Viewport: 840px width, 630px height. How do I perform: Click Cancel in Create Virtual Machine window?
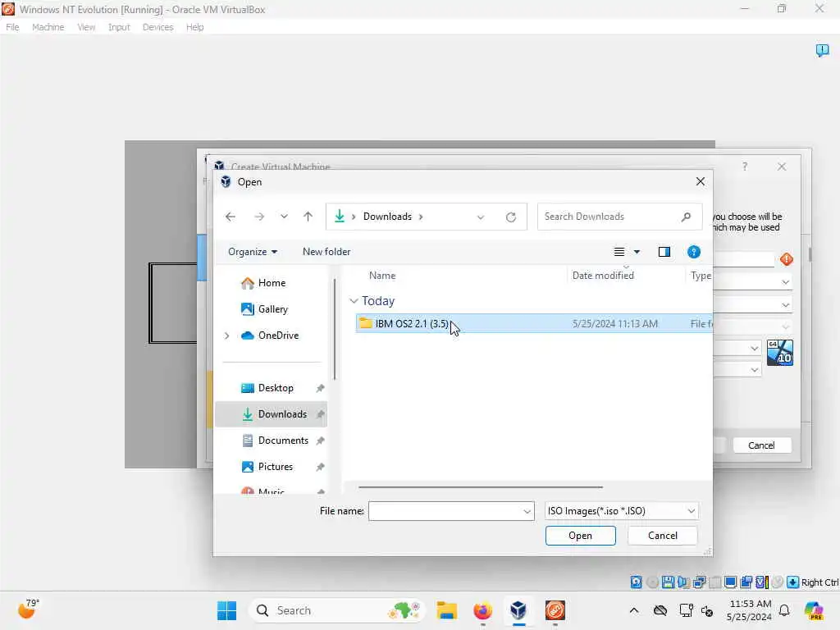761,445
